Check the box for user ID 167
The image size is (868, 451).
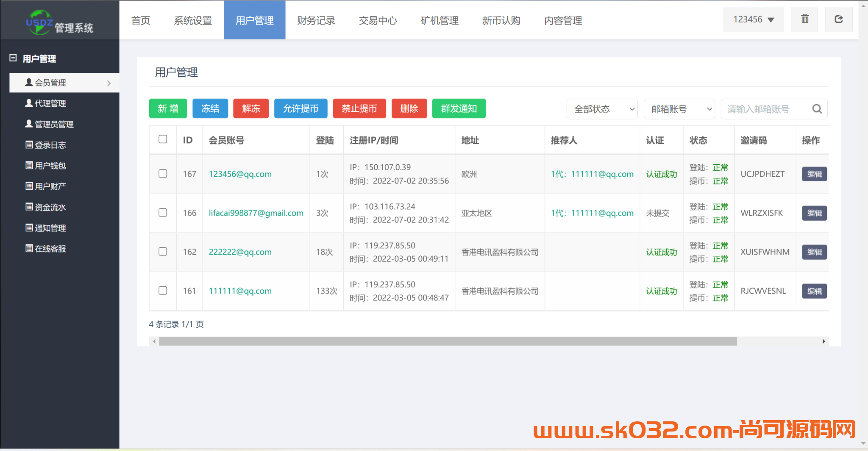click(x=163, y=174)
